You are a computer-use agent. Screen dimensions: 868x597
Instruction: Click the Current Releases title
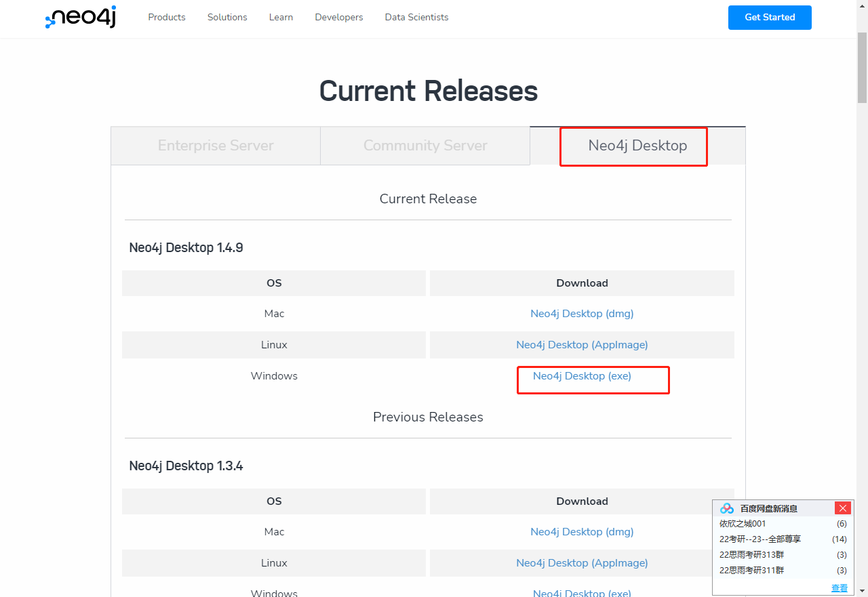tap(429, 91)
